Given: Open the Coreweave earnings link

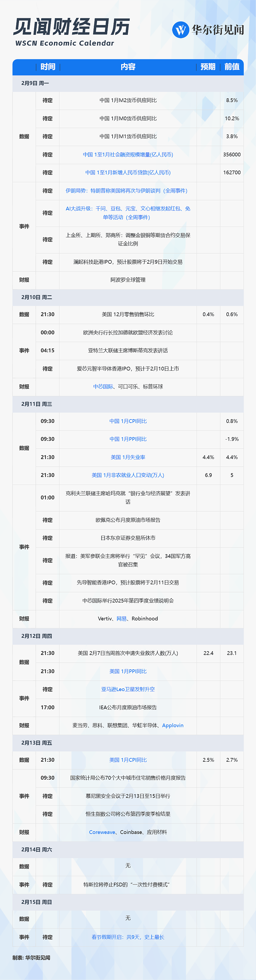Looking at the screenshot, I should 102,832.
